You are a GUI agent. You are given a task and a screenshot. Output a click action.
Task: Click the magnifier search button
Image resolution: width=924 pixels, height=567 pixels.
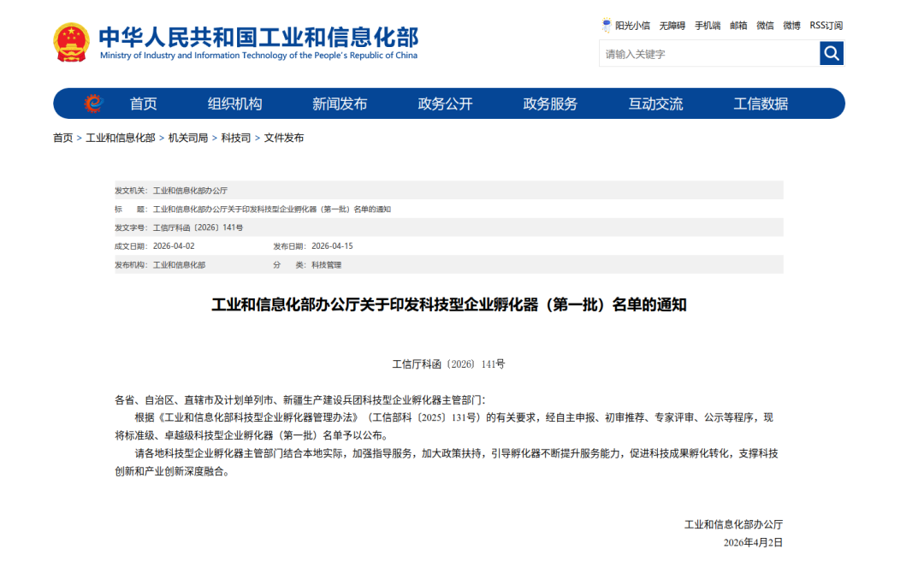pyautogui.click(x=831, y=54)
